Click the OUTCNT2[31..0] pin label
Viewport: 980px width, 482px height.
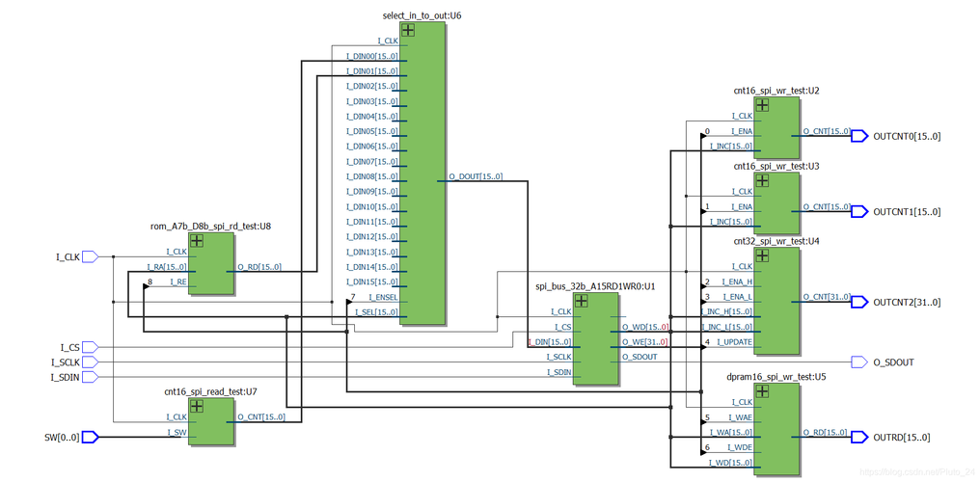pos(907,302)
